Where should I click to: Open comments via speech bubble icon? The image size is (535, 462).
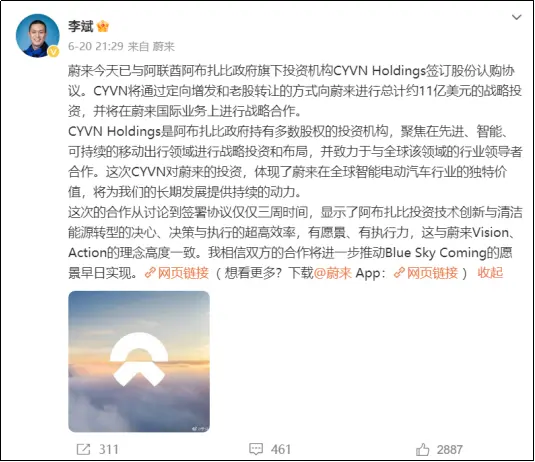coord(256,449)
